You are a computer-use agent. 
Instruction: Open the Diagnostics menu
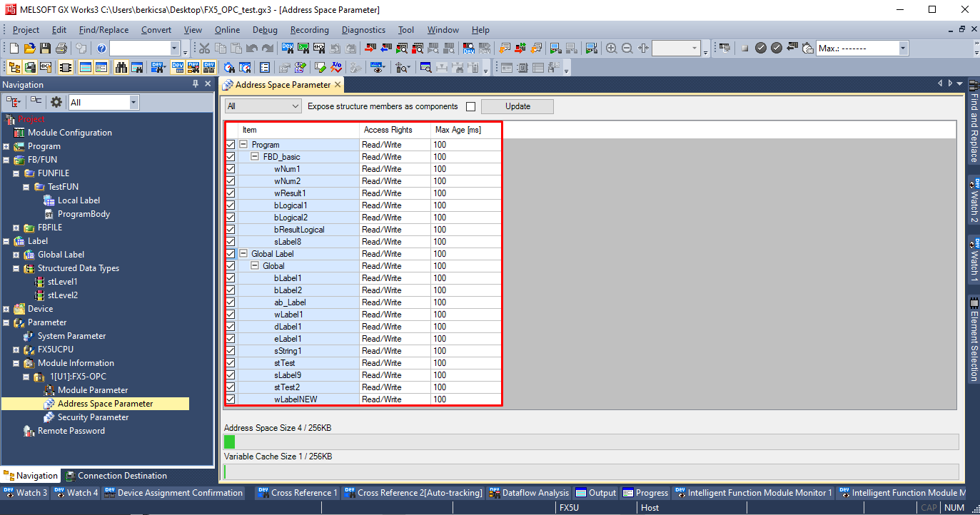click(x=363, y=30)
